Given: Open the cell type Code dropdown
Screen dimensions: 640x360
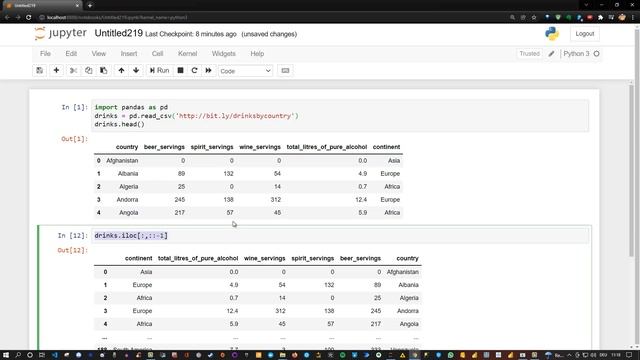Looking at the screenshot, I should coord(245,71).
